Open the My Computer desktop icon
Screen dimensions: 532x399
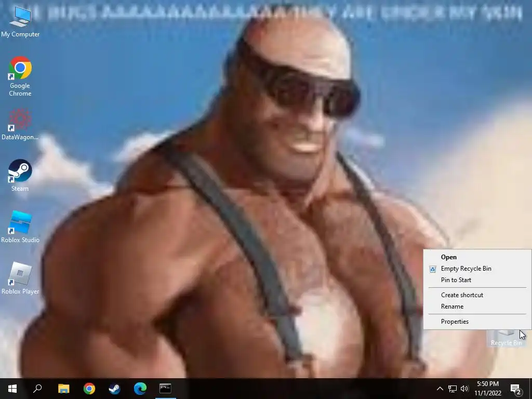tap(20, 21)
